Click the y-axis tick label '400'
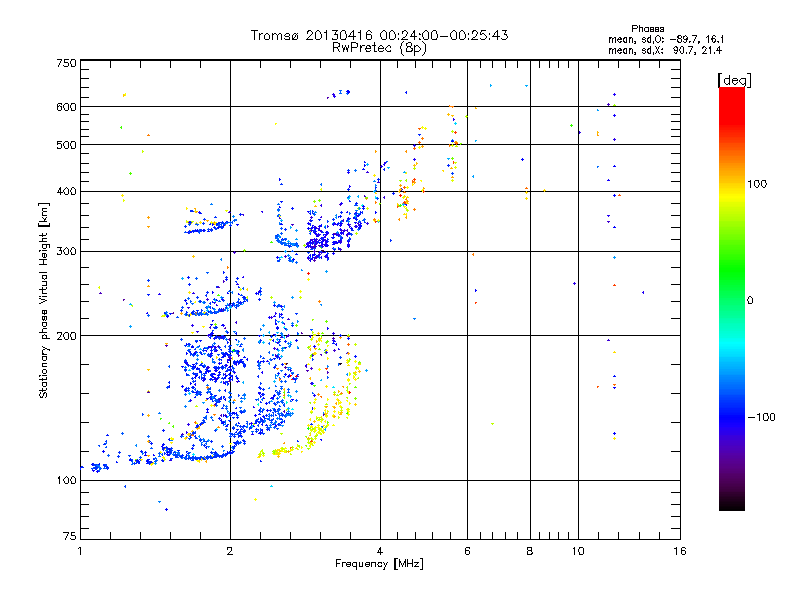This screenshot has height=600, width=800. click(x=66, y=192)
